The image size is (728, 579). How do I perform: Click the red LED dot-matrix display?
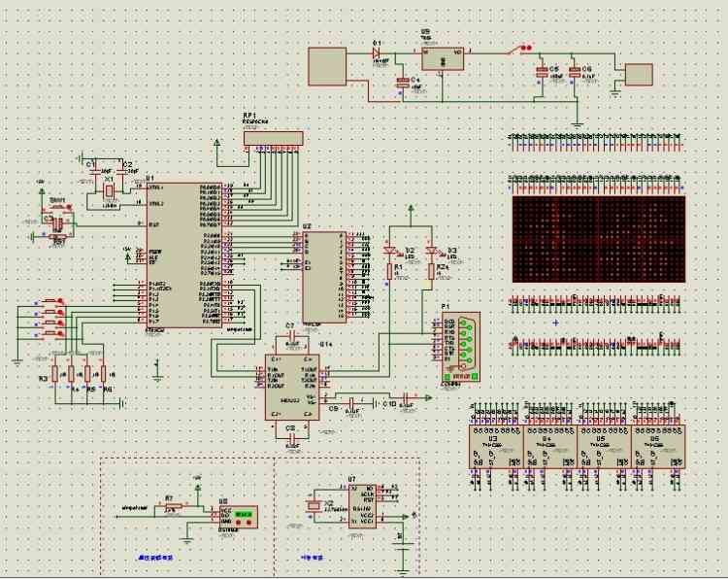point(599,239)
